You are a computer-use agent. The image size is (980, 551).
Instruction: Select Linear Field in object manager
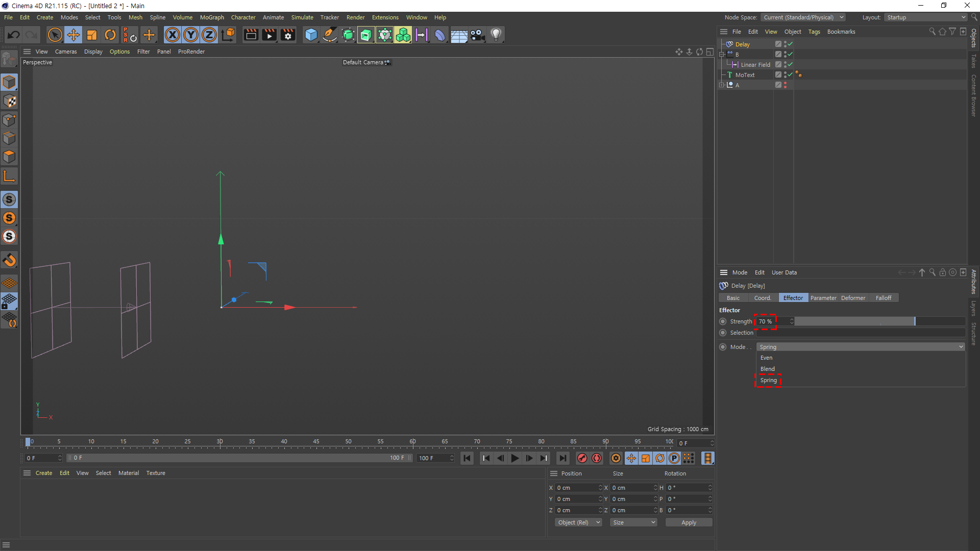coord(755,65)
